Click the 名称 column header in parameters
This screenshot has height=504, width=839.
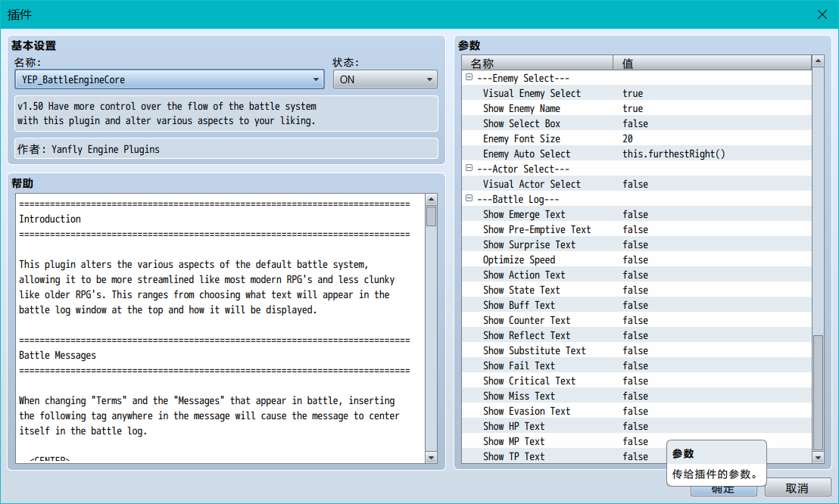(537, 63)
